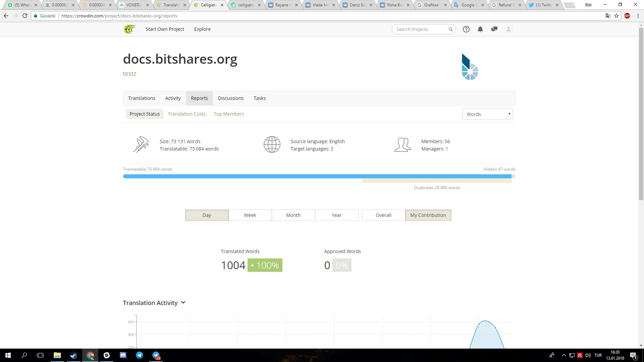Reload the page with refresh icon
Viewport: 644px width, 362px height.
(25, 16)
